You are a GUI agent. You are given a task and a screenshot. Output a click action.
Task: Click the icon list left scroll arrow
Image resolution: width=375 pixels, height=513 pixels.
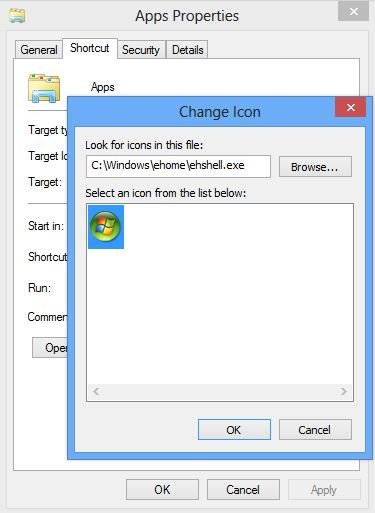(x=96, y=391)
